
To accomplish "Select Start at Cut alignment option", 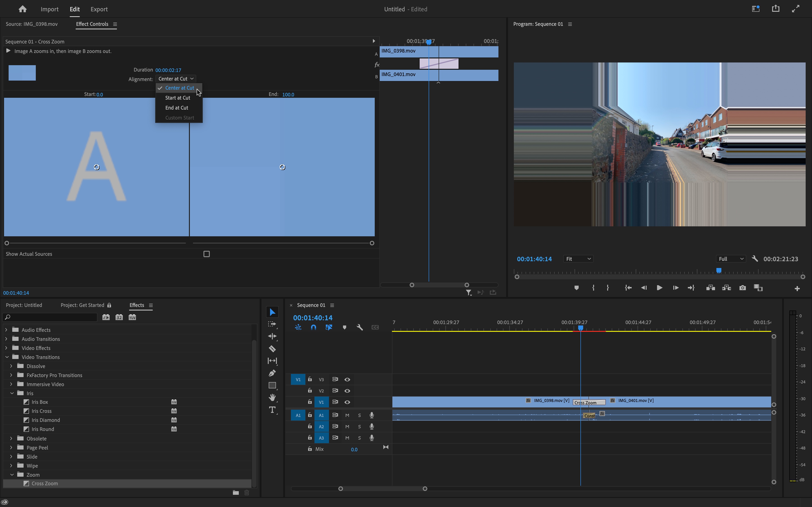I will pos(177,98).
